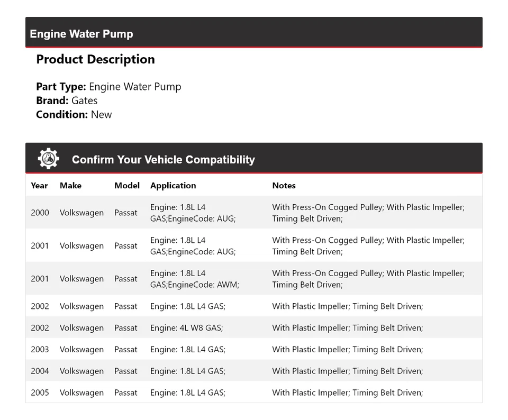Screen dimensions: 508x420
Task: Click the Application column header
Action: (x=173, y=186)
